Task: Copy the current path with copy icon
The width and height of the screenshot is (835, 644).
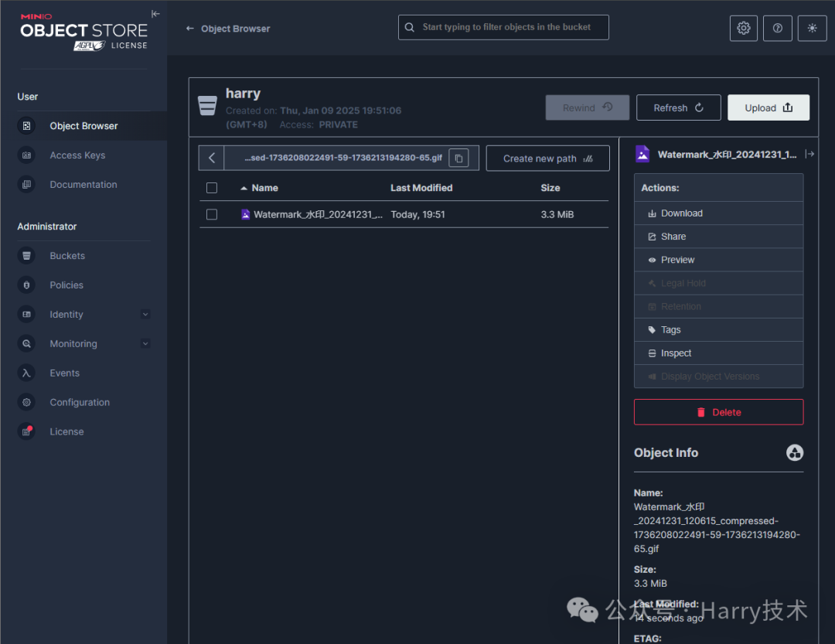Action: pyautogui.click(x=458, y=158)
